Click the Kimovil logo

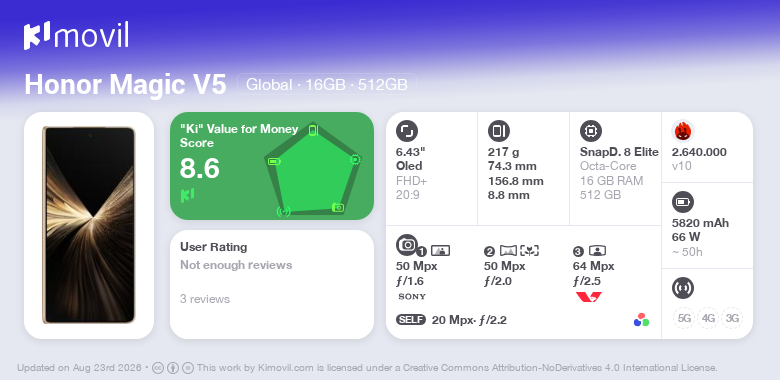click(76, 36)
